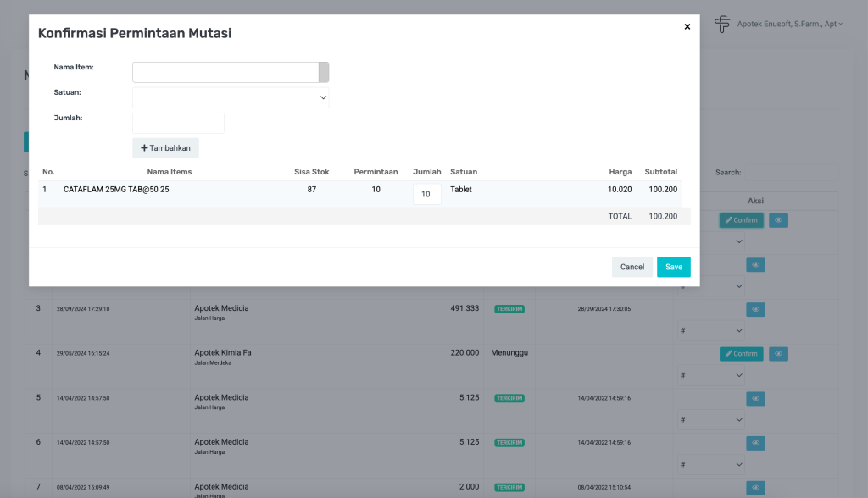Save the mutation confirmation
868x498 pixels.
(x=673, y=267)
